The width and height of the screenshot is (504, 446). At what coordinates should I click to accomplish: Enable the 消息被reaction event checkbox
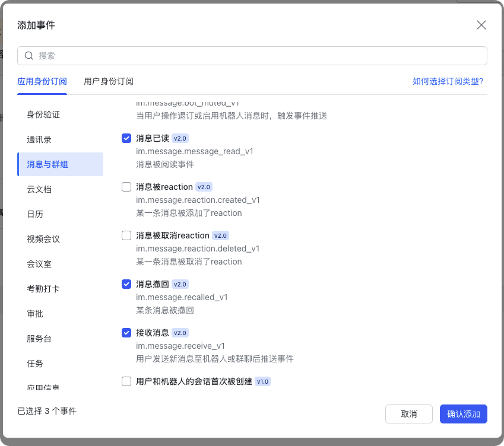pyautogui.click(x=126, y=187)
